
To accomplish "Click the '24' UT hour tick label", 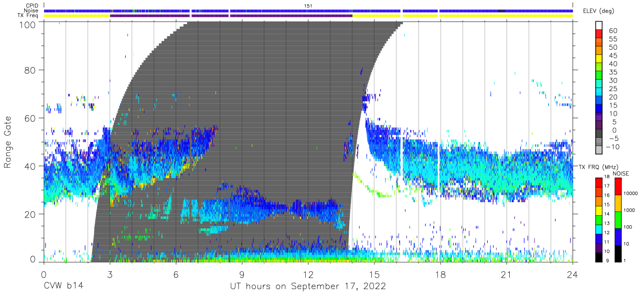I will coord(573,274).
